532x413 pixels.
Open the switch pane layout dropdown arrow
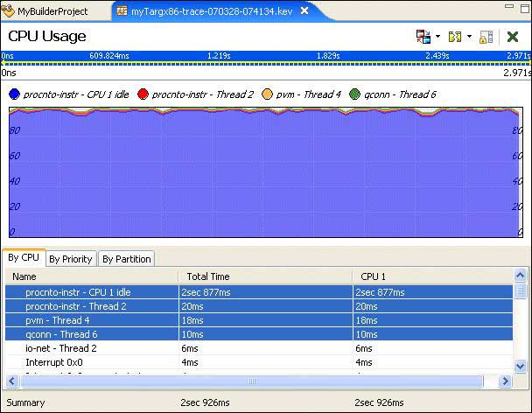pos(437,37)
